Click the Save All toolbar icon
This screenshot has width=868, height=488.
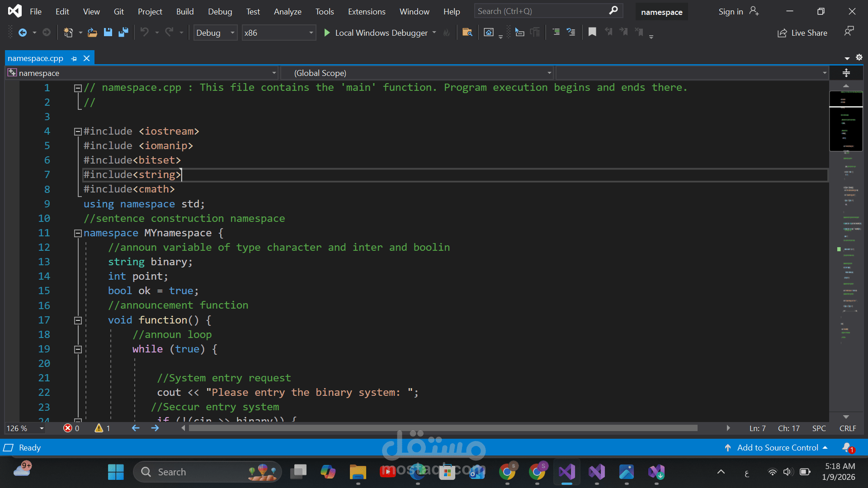pyautogui.click(x=123, y=33)
